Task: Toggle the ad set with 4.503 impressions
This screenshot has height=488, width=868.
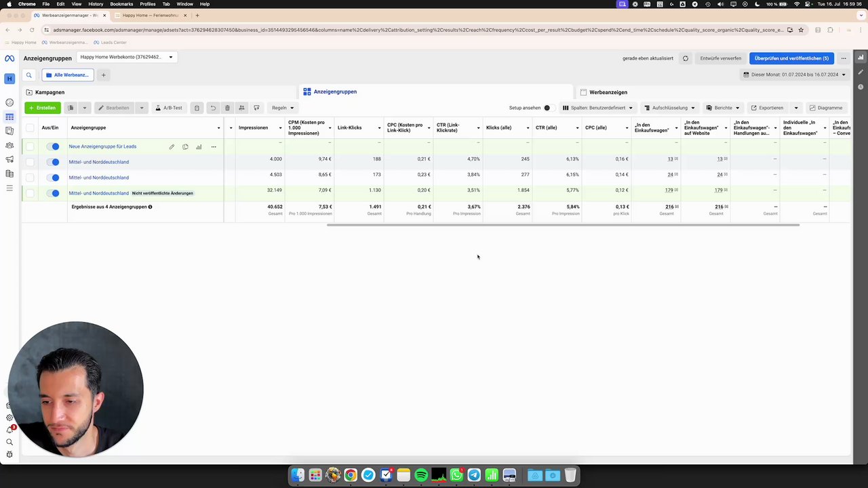Action: [x=53, y=178]
